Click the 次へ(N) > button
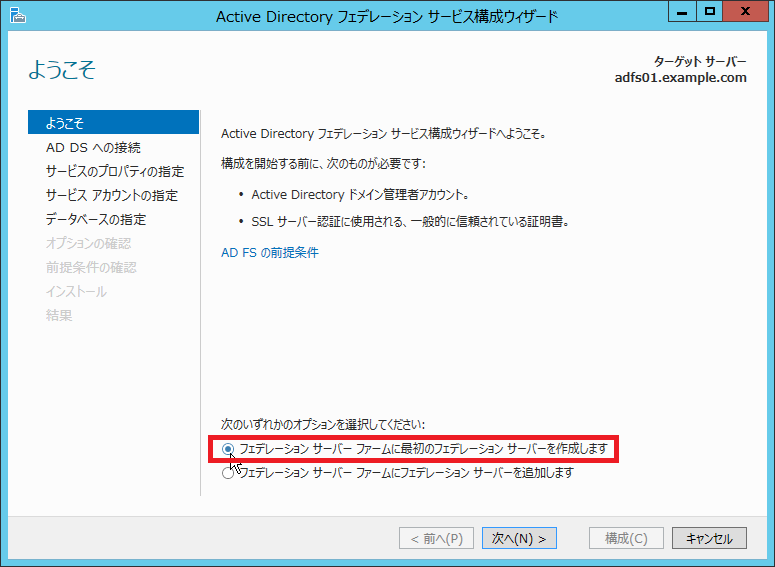The width and height of the screenshot is (775, 567). coord(519,538)
